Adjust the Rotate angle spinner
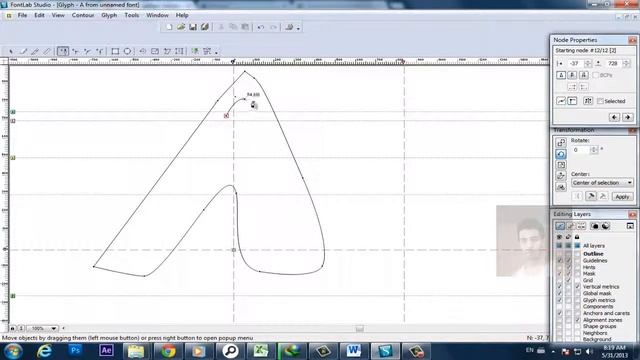Viewport: 640px width, 360px height. (594, 150)
